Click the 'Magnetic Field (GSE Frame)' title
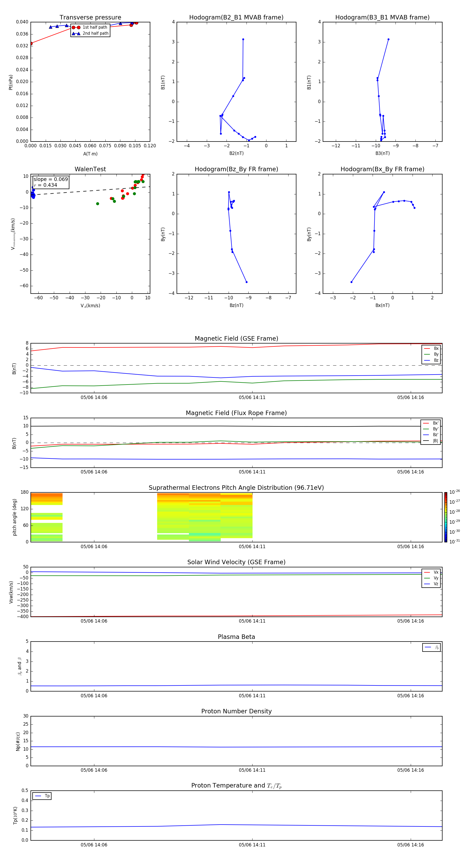Viewport: 473px width, 868px height. pyautogui.click(x=236, y=339)
